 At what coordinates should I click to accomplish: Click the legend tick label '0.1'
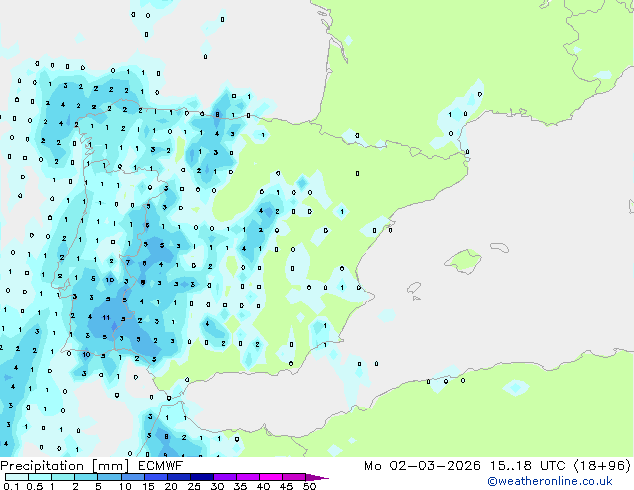tap(12, 486)
